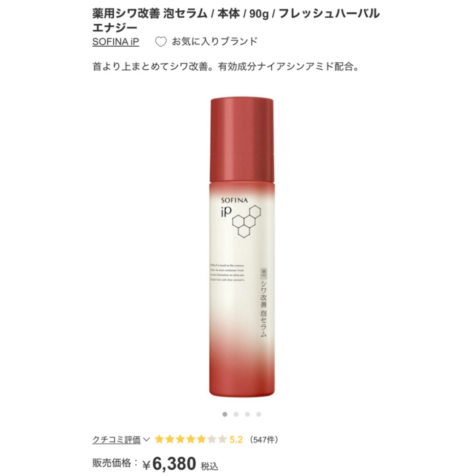Screen dimensions: 476x476
Task: Toggle the heart icon for favorite brand
Action: 161,41
